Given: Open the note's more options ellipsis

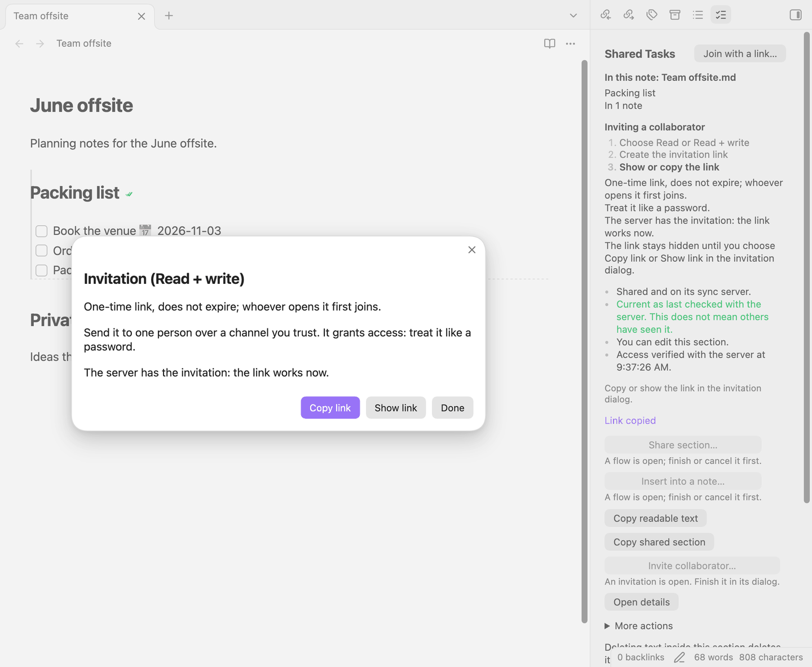Looking at the screenshot, I should click(x=571, y=43).
